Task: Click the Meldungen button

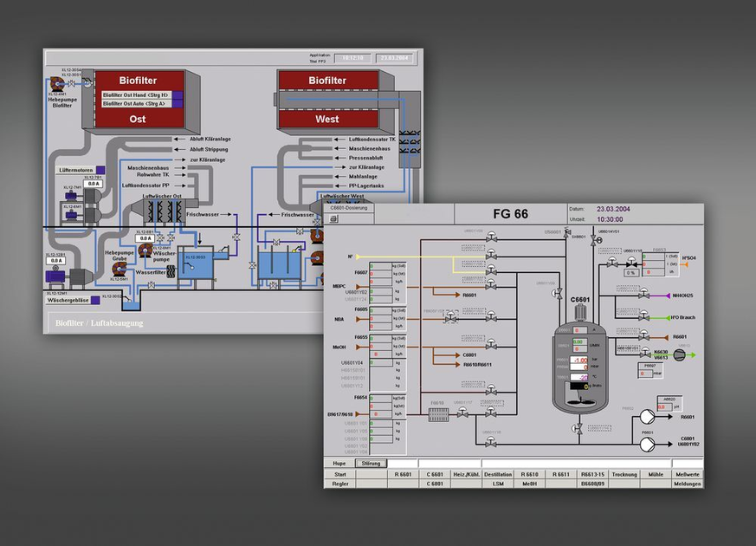Action: coord(687,484)
